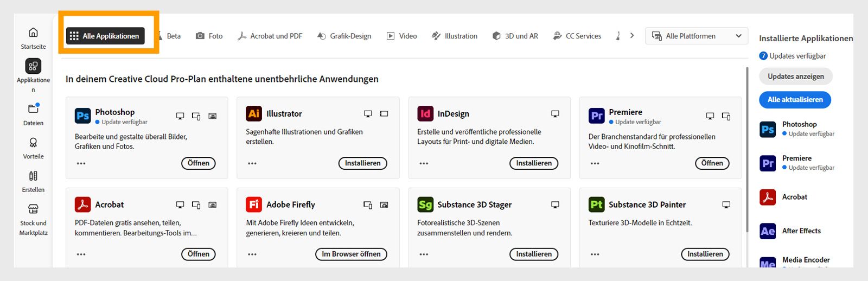Click InDesign desktop platform icon
The image size is (868, 281).
[555, 114]
